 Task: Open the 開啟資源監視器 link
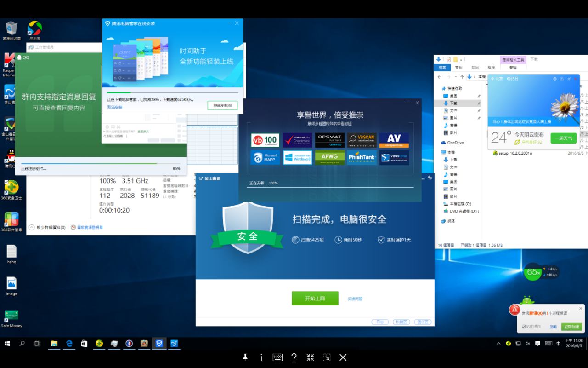pyautogui.click(x=87, y=227)
